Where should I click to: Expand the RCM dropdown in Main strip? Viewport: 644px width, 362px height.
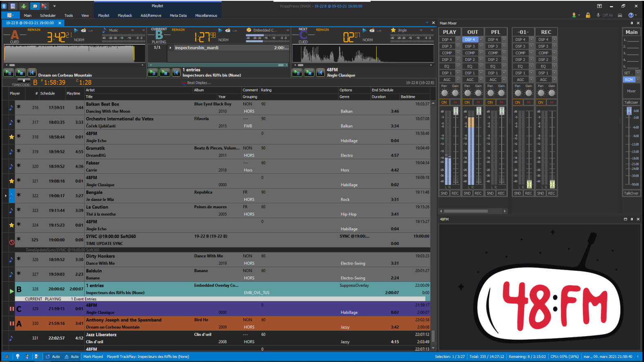(x=637, y=80)
